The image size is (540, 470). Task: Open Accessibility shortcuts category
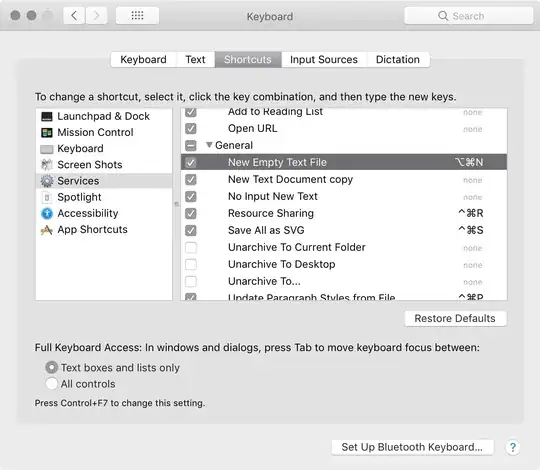coord(87,213)
